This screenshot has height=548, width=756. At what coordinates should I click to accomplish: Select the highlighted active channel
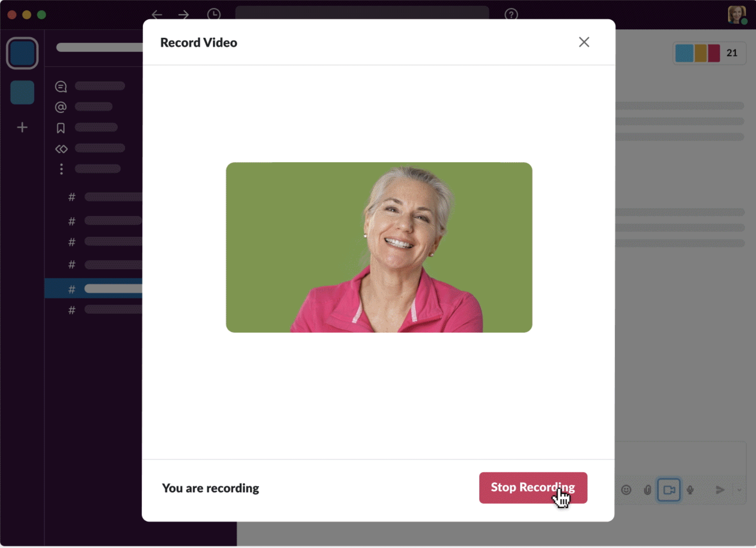click(x=93, y=289)
